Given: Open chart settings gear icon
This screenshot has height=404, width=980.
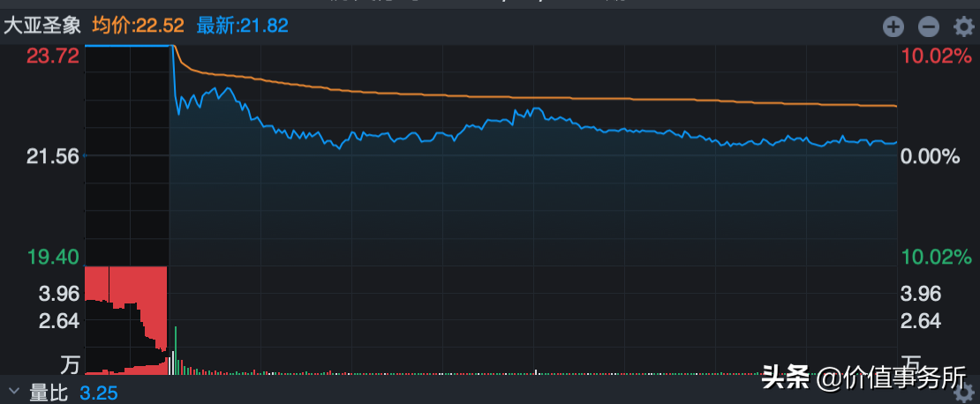Looking at the screenshot, I should [x=963, y=26].
